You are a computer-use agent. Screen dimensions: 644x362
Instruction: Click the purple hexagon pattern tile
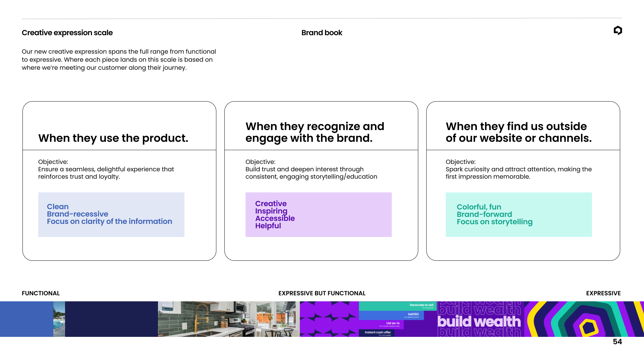[329, 319]
